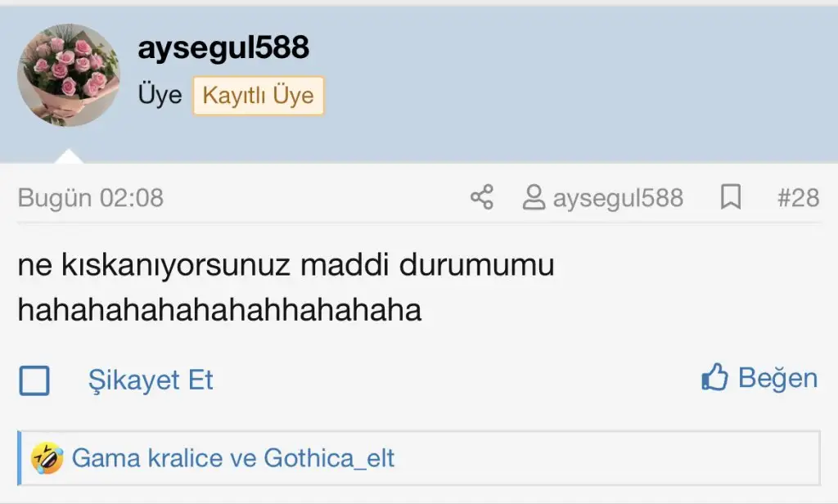Open the bold aysegul588 username in header
This screenshot has height=504, width=838.
(x=223, y=47)
